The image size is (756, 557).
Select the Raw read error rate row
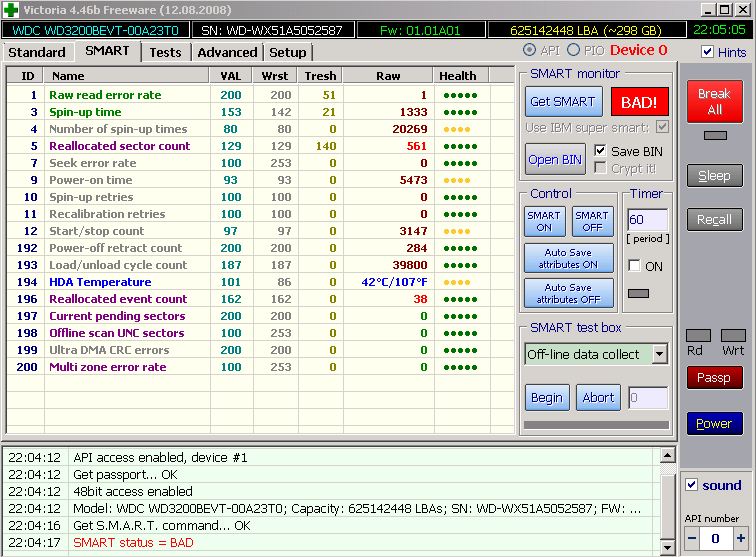(x=260, y=95)
